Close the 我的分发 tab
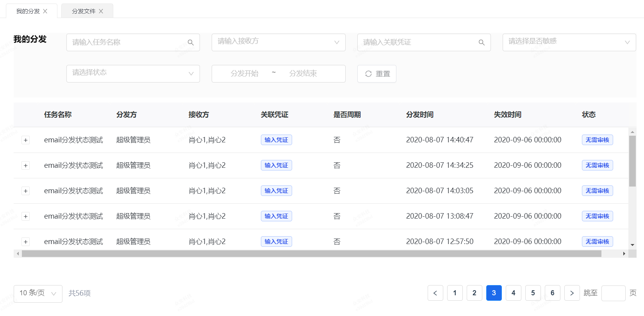 click(45, 11)
